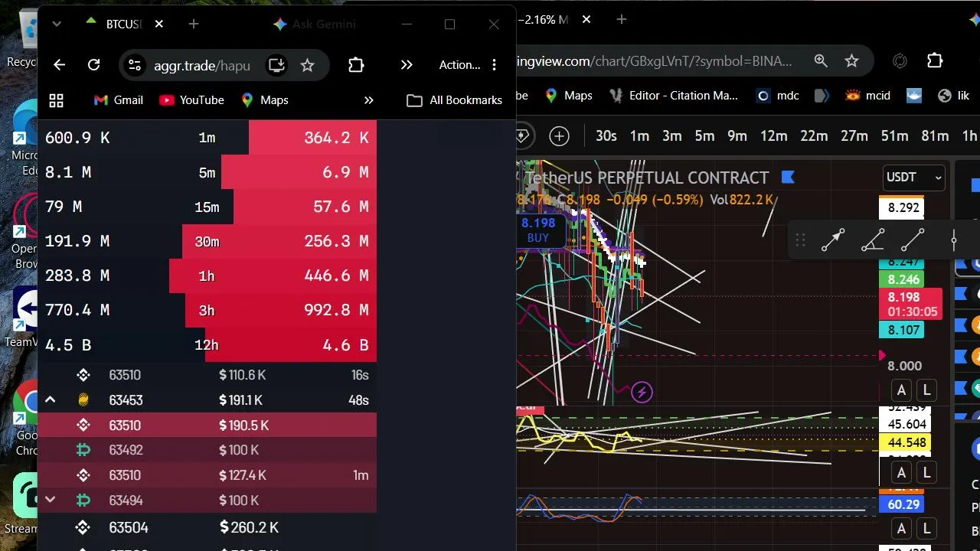
Task: Open the mcid bookmark in TradingView window
Action: 867,96
